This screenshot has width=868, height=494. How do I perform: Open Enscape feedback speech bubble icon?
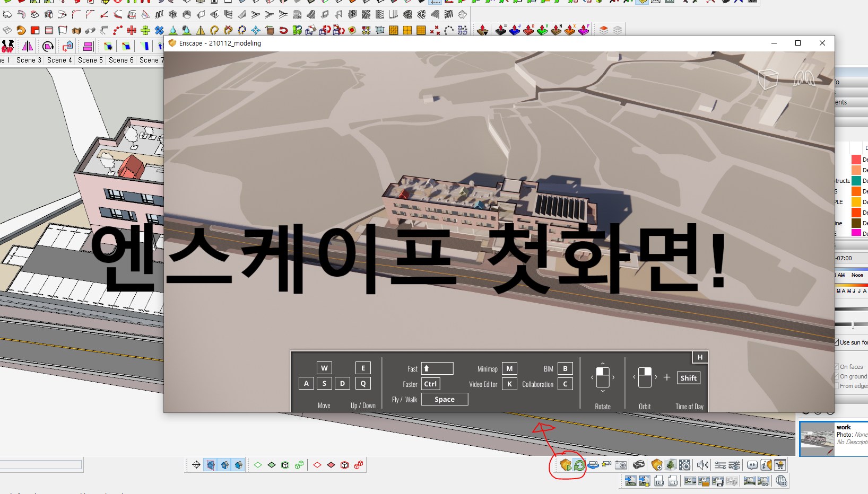click(x=752, y=465)
